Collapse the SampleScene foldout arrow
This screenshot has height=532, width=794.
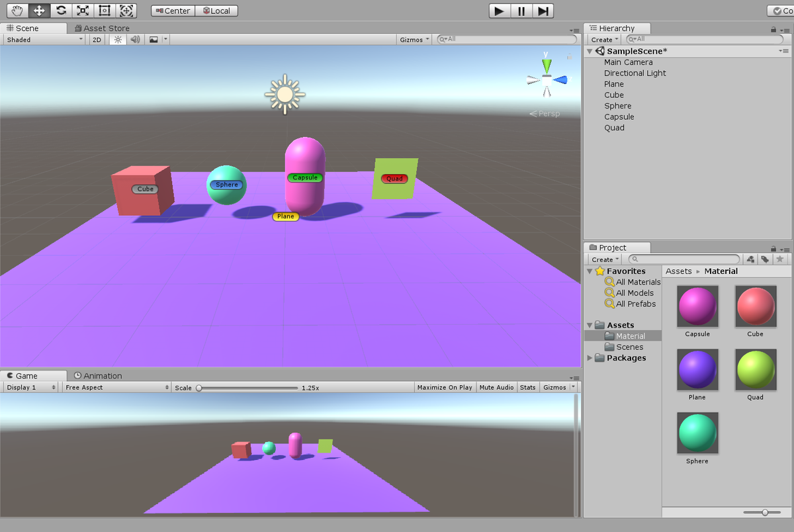click(590, 51)
